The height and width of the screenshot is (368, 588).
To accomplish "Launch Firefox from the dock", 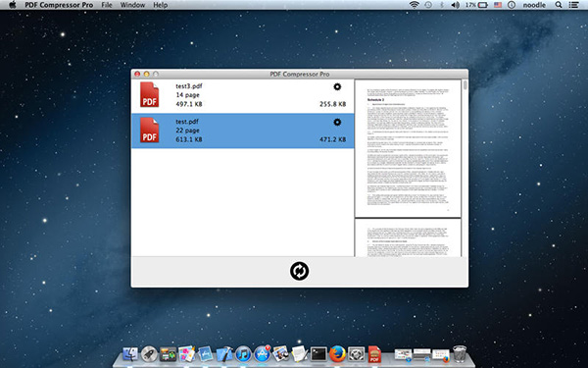I will (x=337, y=353).
